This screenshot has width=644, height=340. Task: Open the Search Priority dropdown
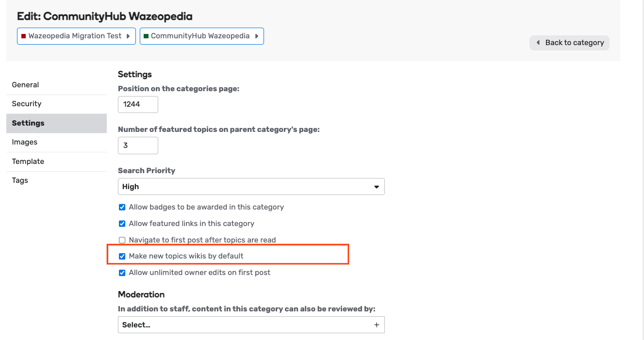(x=251, y=187)
